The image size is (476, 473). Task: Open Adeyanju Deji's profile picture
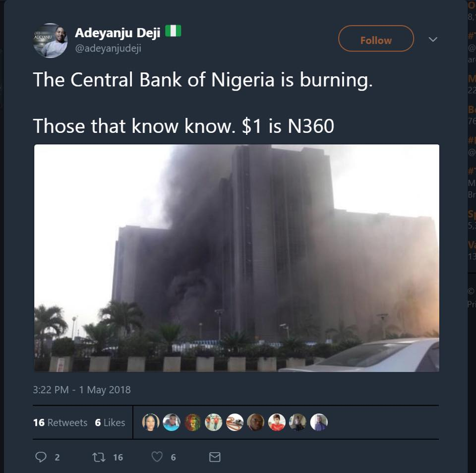tap(50, 40)
